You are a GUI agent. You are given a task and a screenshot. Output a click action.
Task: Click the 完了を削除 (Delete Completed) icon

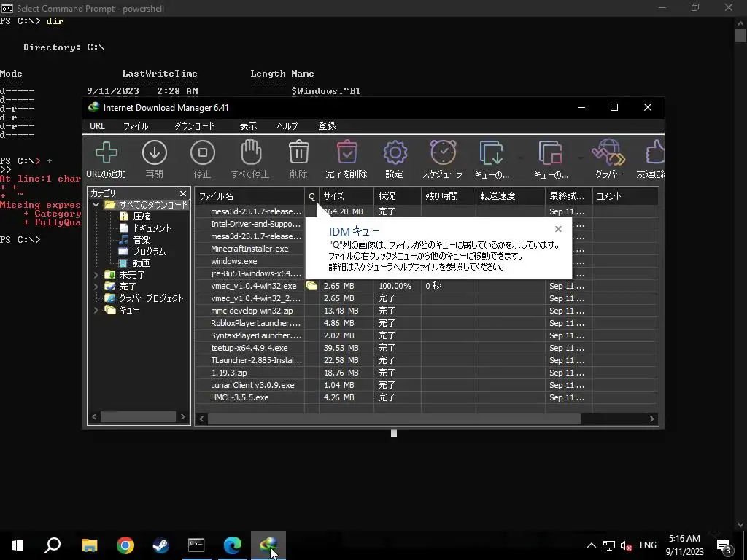click(x=347, y=152)
